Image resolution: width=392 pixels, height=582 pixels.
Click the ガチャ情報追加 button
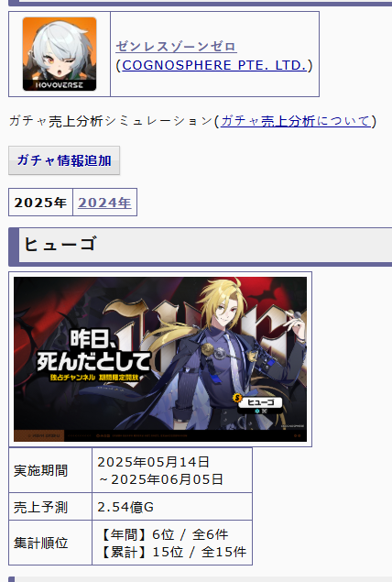pos(64,160)
